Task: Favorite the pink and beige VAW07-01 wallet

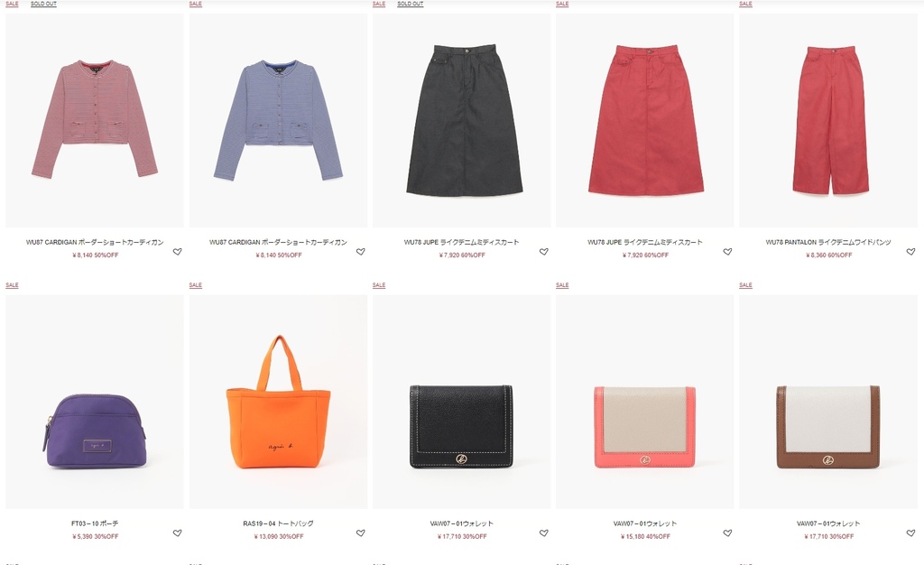Action: 727,533
